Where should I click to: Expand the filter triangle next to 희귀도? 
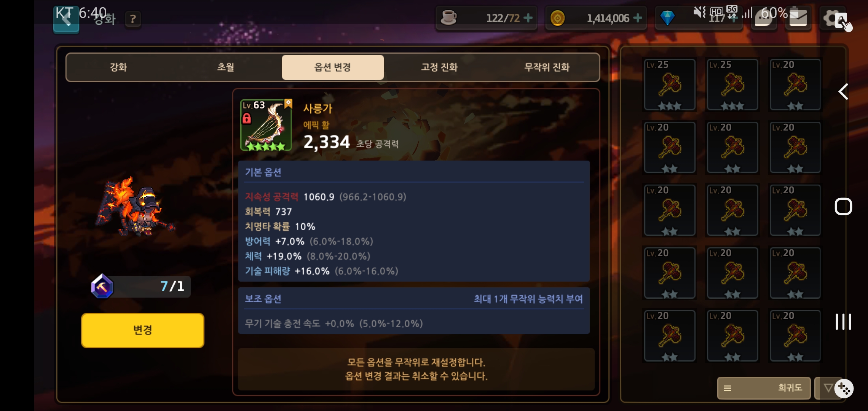click(x=828, y=388)
